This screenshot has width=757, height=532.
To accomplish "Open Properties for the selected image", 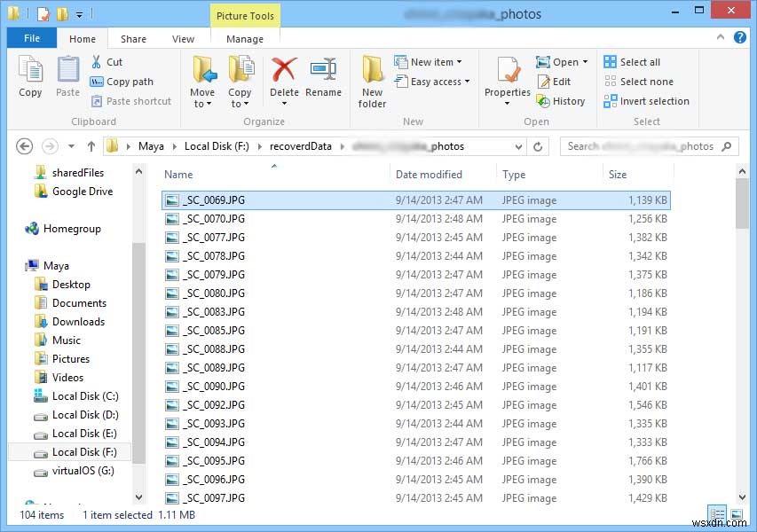I will click(507, 78).
